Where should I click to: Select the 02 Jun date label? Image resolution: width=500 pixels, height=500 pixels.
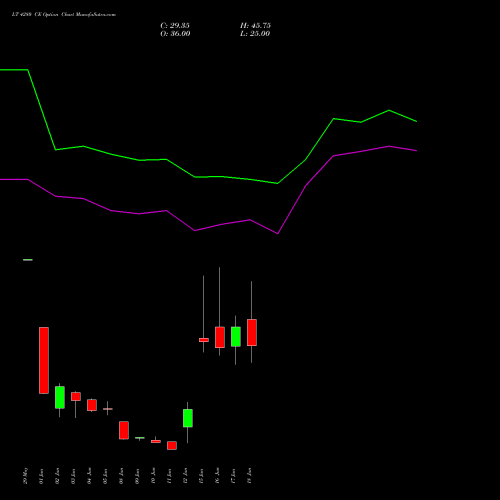[58, 476]
